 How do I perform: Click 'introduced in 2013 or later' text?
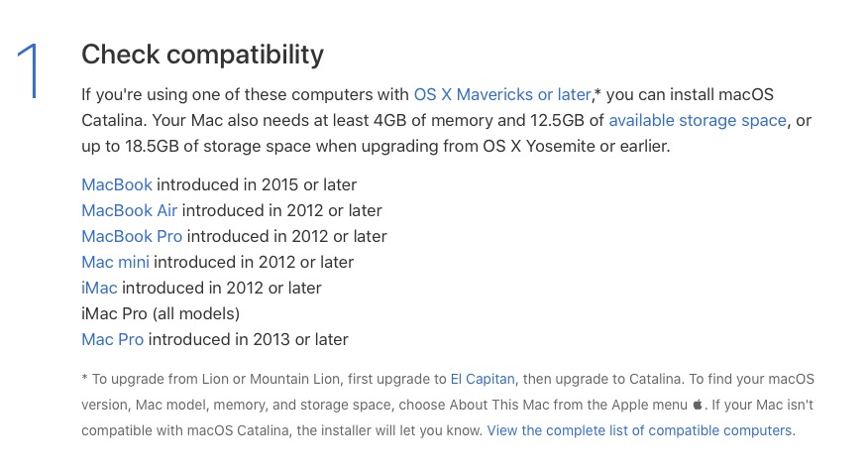click(x=249, y=339)
